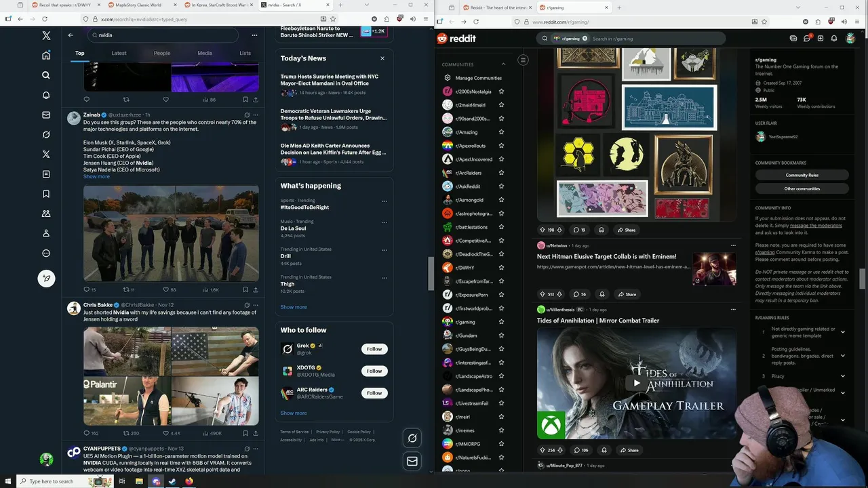This screenshot has height=488, width=868.
Task: Bookmark Chris Bakke's Nvidia post
Action: [245, 433]
